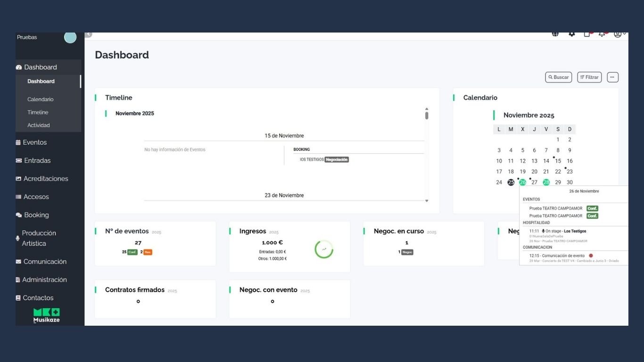This screenshot has height=362, width=644.
Task: Open the notifications bell icon
Action: [x=602, y=34]
